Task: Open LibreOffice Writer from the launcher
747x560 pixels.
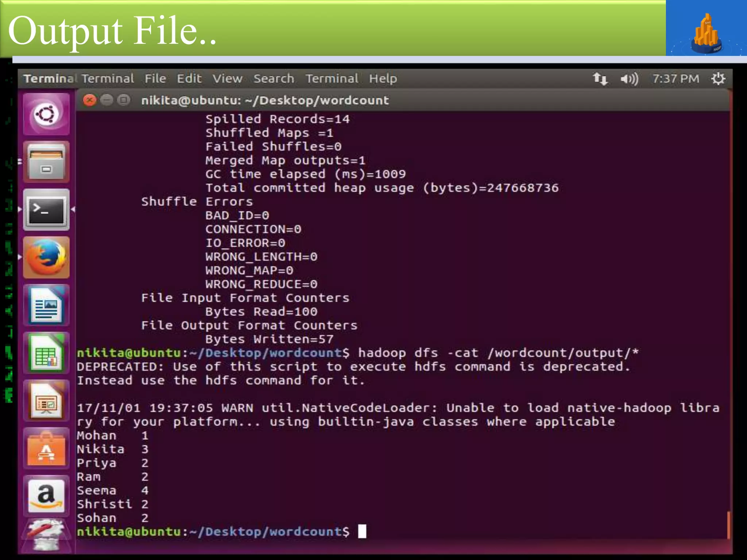Action: (x=46, y=305)
